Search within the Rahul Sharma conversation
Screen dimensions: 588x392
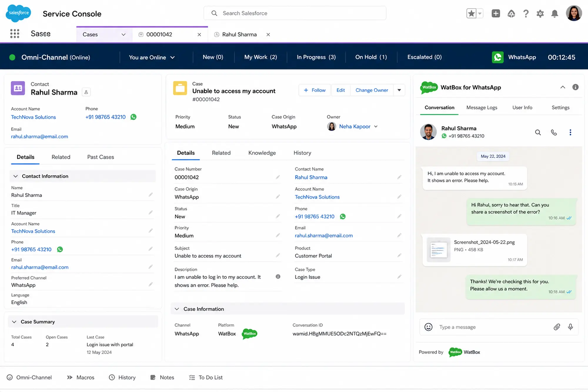click(538, 132)
